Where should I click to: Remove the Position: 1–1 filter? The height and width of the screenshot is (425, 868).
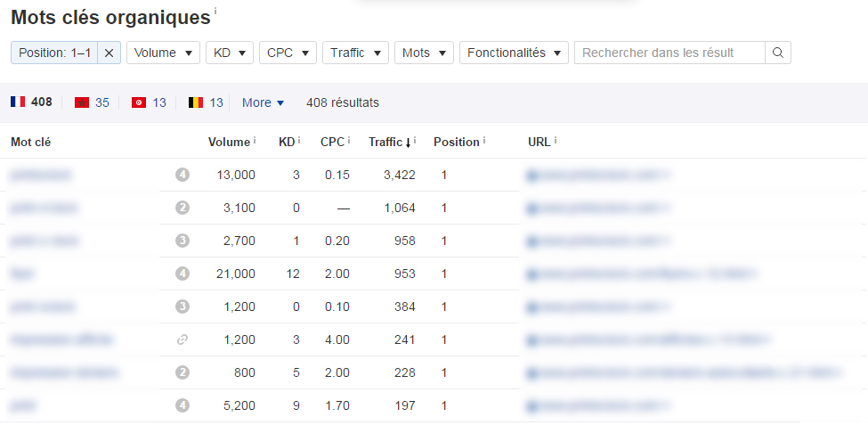[109, 53]
